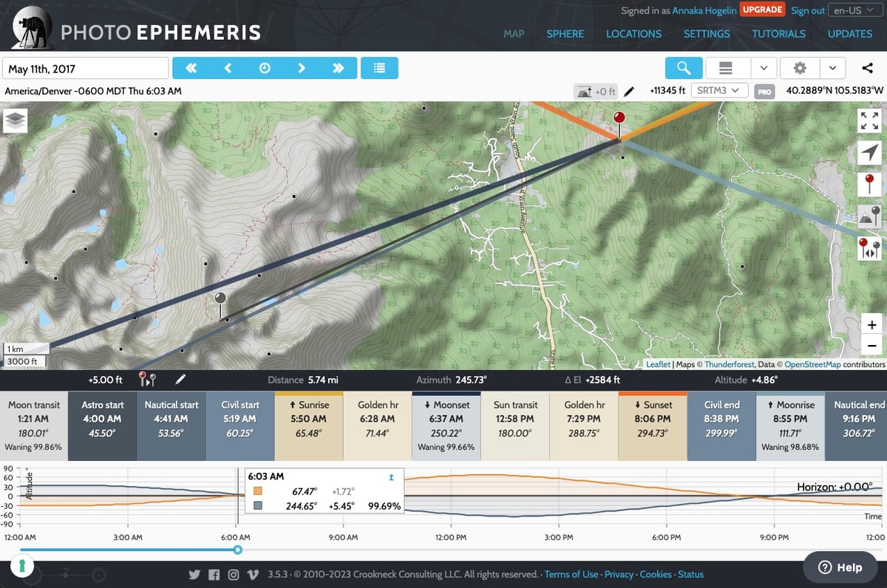
Task: Open the LOCATIONS menu item
Action: (x=633, y=34)
